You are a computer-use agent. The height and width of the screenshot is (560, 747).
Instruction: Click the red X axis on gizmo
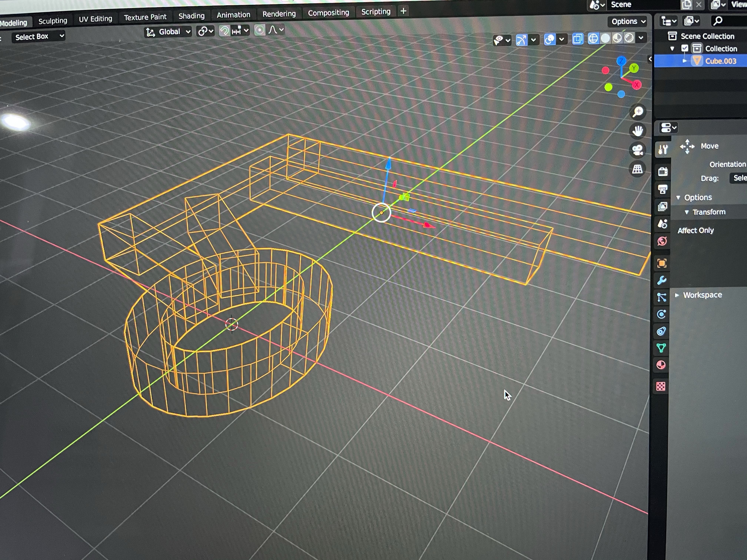pyautogui.click(x=637, y=85)
